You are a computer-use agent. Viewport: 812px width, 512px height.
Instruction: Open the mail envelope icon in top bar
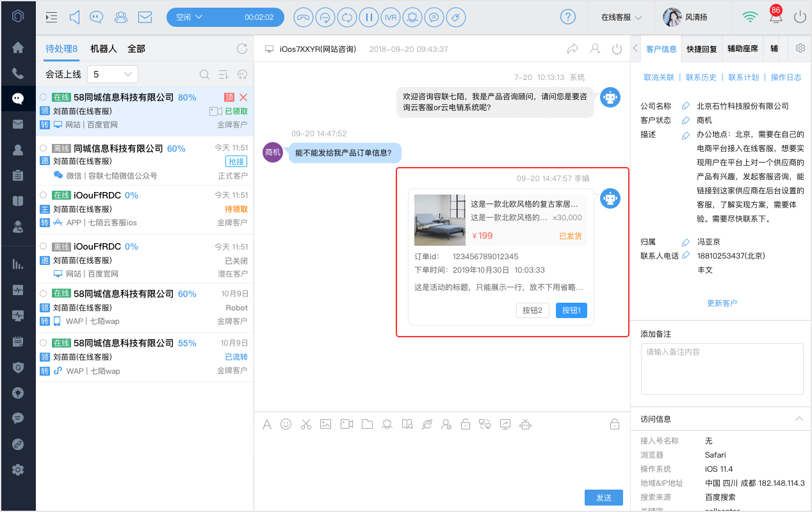145,17
